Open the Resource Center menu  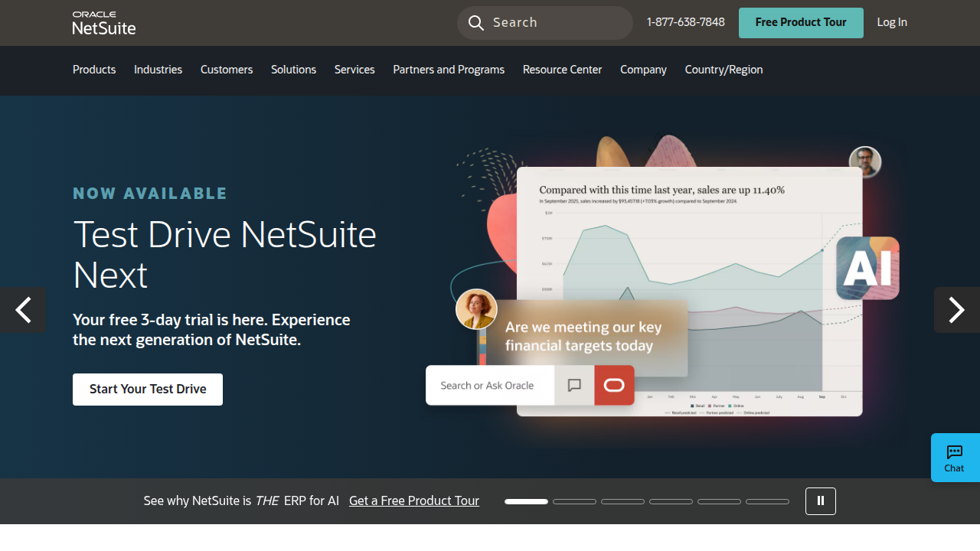point(562,70)
